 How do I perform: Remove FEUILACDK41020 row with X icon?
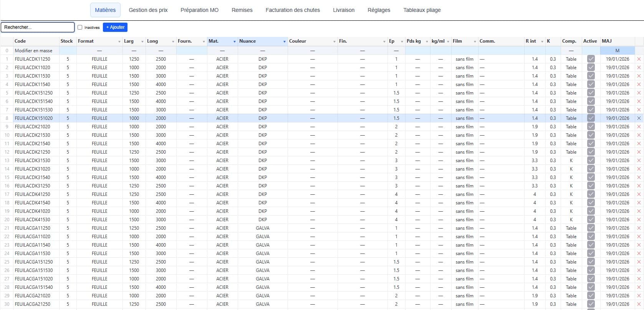pos(639,211)
